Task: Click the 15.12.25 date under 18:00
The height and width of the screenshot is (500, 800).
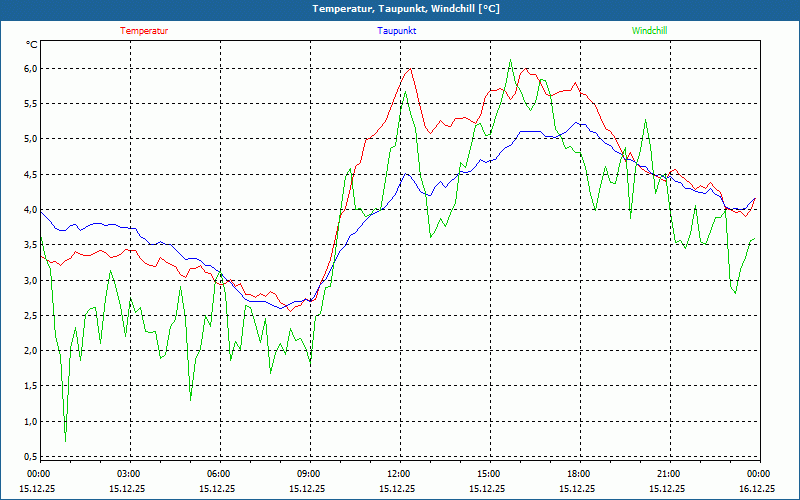Action: coord(577,488)
